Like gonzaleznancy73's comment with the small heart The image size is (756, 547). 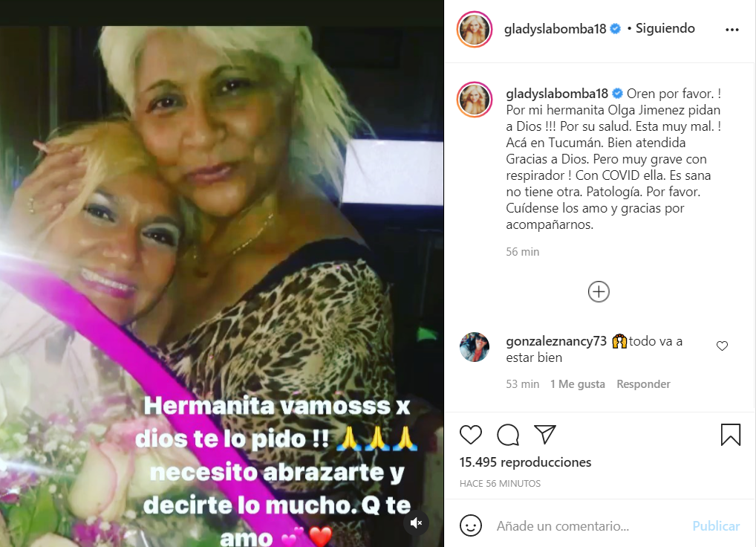(722, 346)
